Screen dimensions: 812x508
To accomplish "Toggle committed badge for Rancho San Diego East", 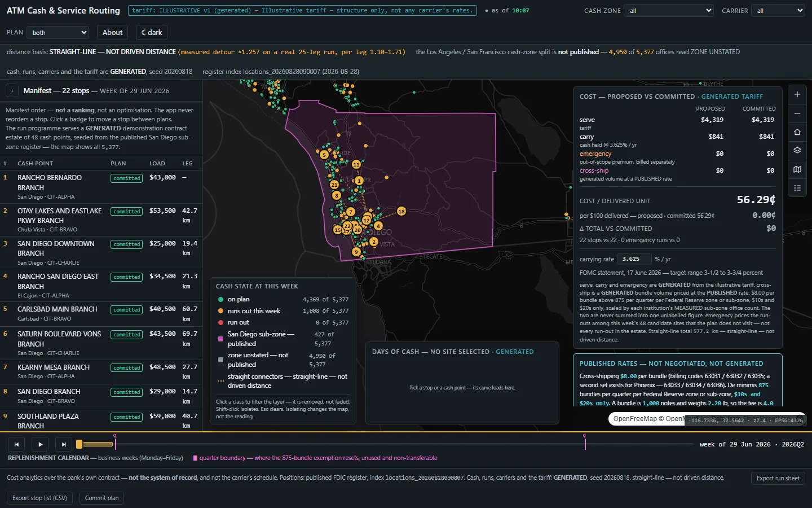I will [x=127, y=277].
